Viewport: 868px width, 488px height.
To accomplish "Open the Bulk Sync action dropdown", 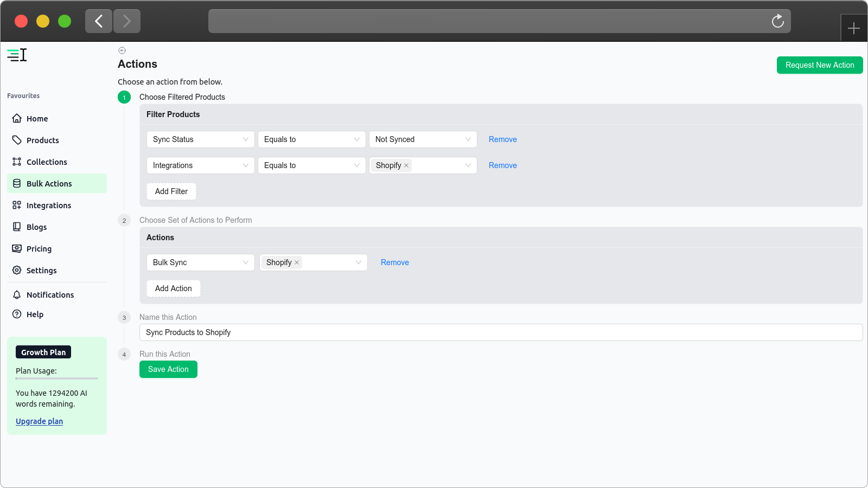I will (x=201, y=262).
